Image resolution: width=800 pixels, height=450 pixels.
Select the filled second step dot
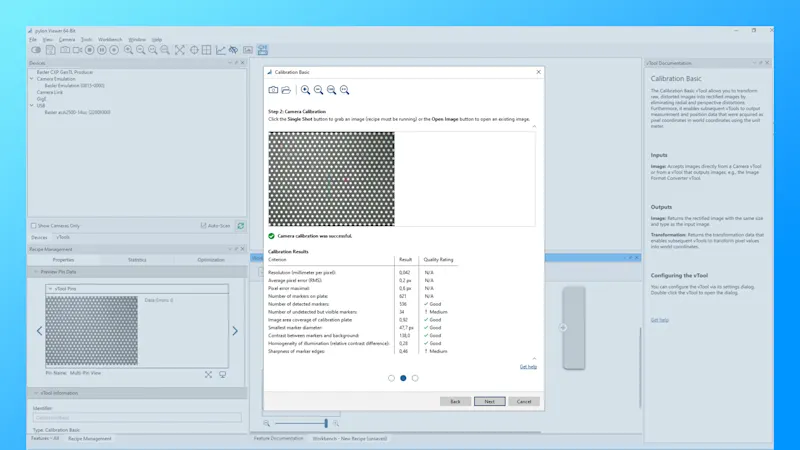click(403, 378)
